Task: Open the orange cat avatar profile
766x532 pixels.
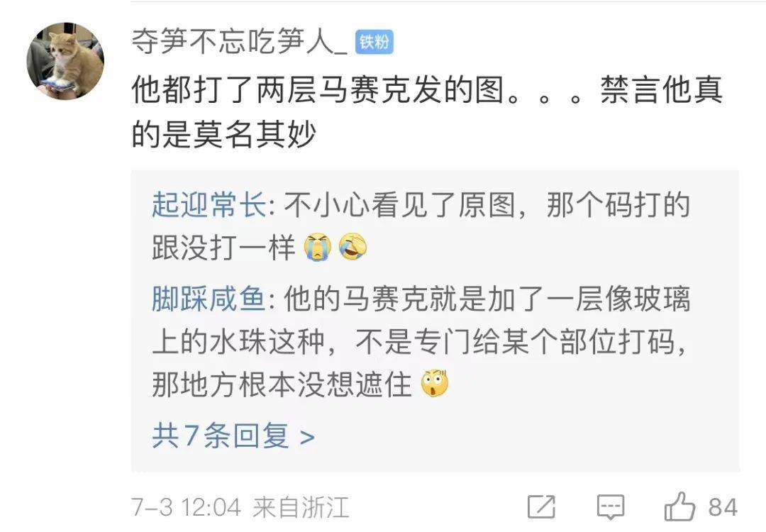Action: (65, 61)
